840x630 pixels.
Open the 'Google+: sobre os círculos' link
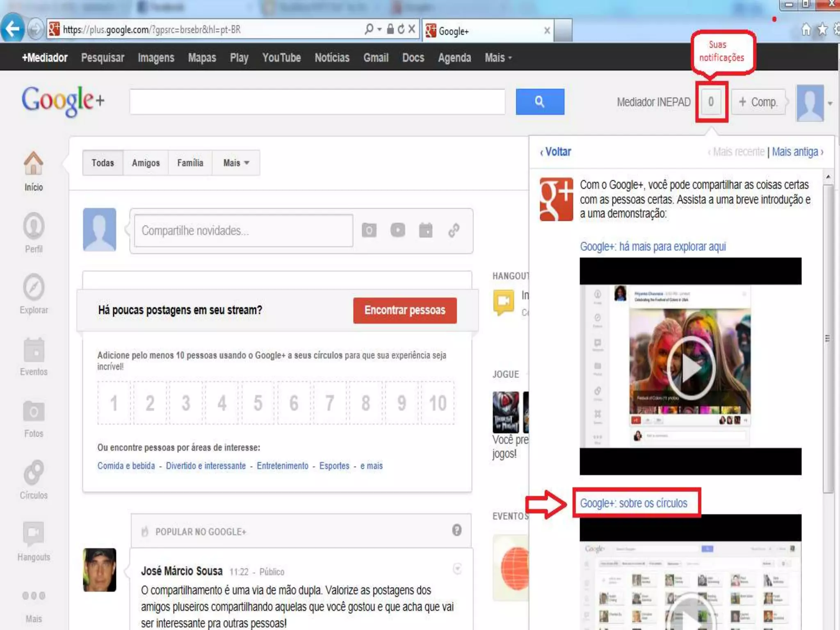(633, 503)
